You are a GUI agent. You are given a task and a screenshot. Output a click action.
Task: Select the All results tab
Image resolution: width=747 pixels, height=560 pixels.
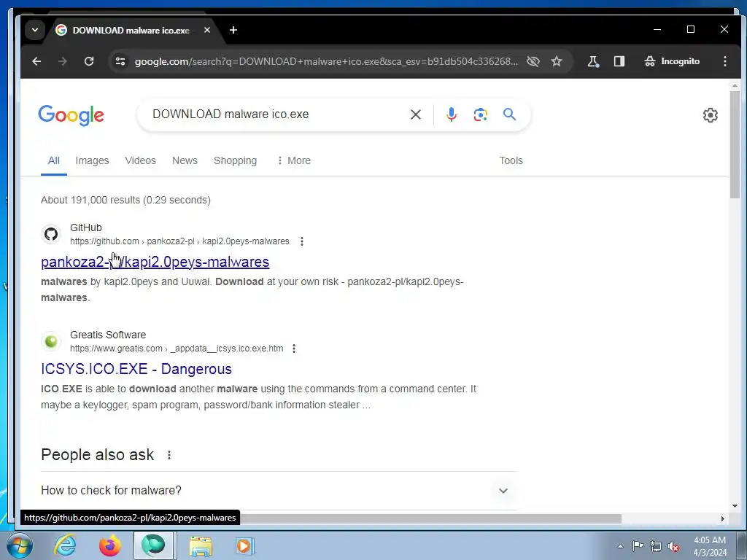[54, 160]
